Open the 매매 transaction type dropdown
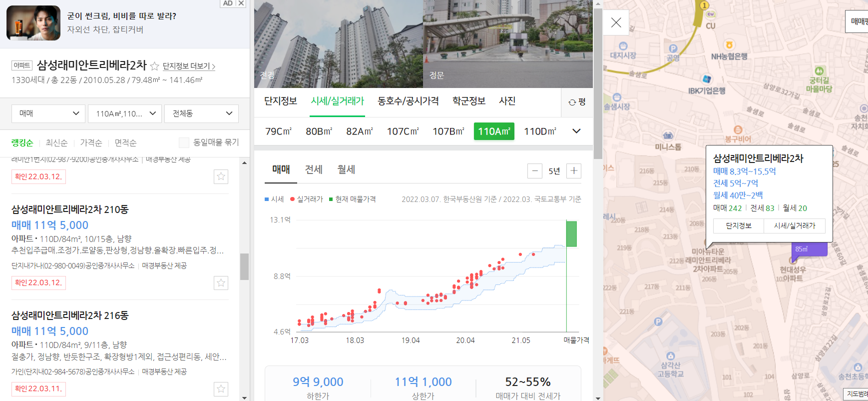The image size is (868, 401). coord(49,113)
